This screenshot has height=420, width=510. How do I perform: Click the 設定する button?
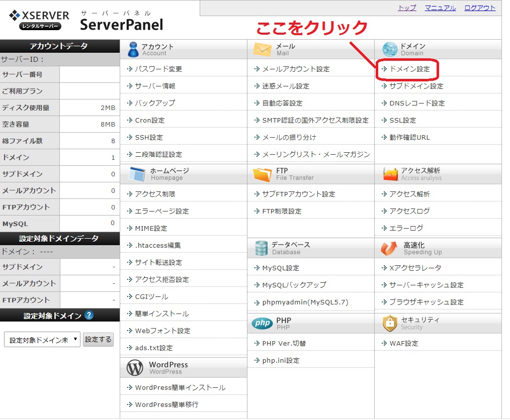point(98,340)
